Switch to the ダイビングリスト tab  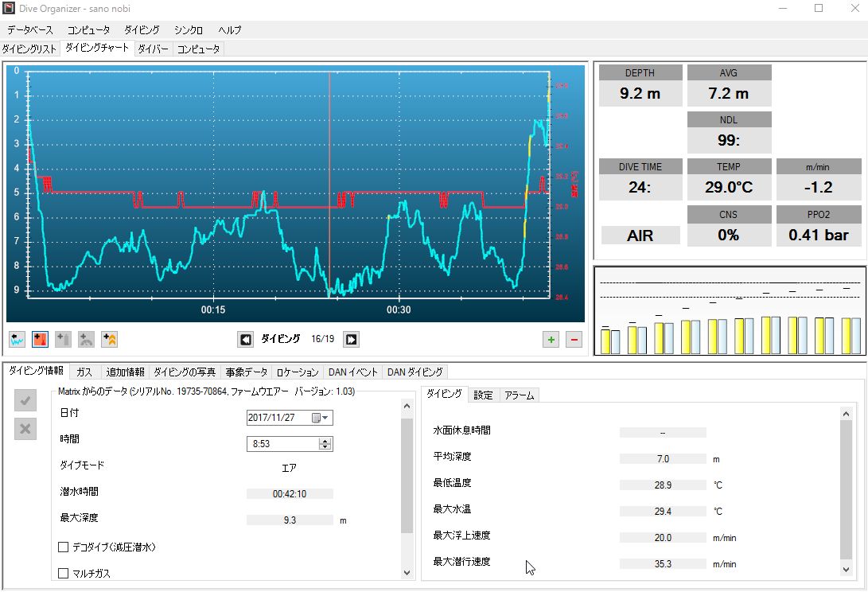coord(30,49)
